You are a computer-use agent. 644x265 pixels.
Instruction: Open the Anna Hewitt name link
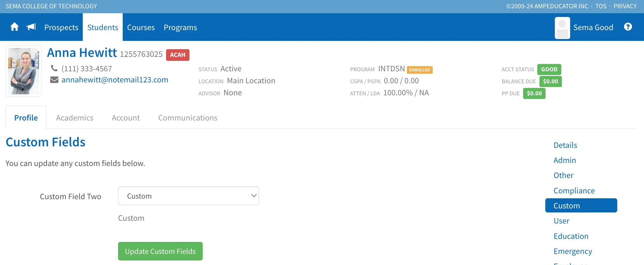(x=82, y=53)
